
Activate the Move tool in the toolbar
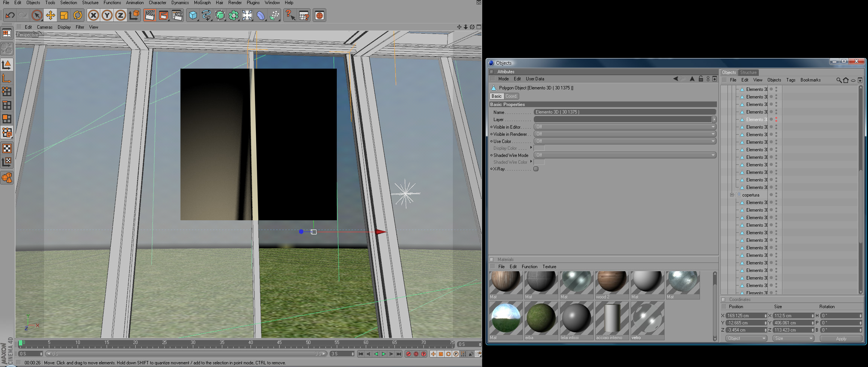[x=50, y=15]
